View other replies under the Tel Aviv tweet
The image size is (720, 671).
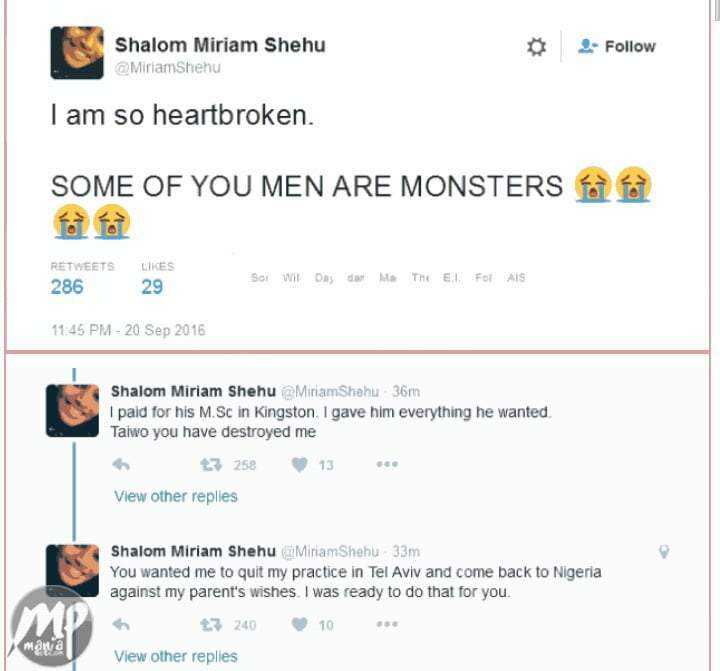(176, 656)
